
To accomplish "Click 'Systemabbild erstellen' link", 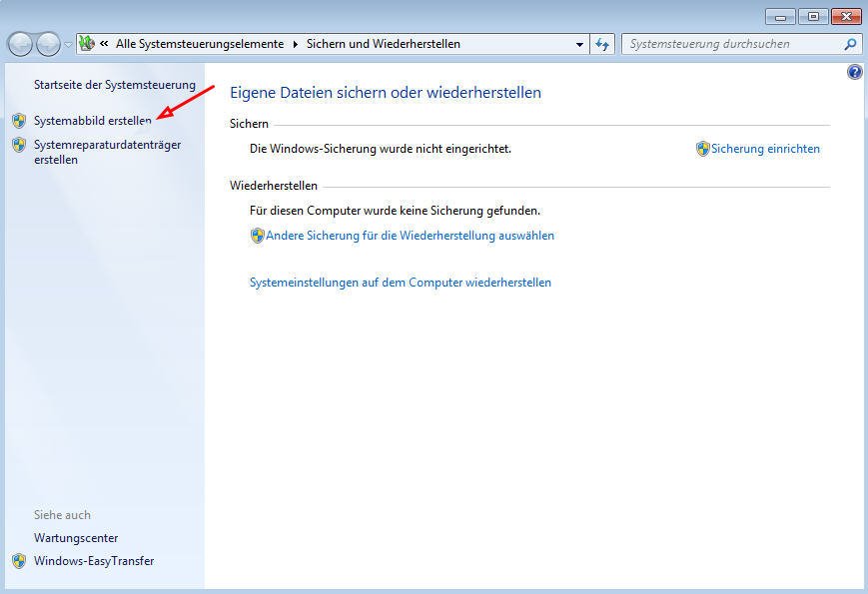I will click(x=93, y=121).
